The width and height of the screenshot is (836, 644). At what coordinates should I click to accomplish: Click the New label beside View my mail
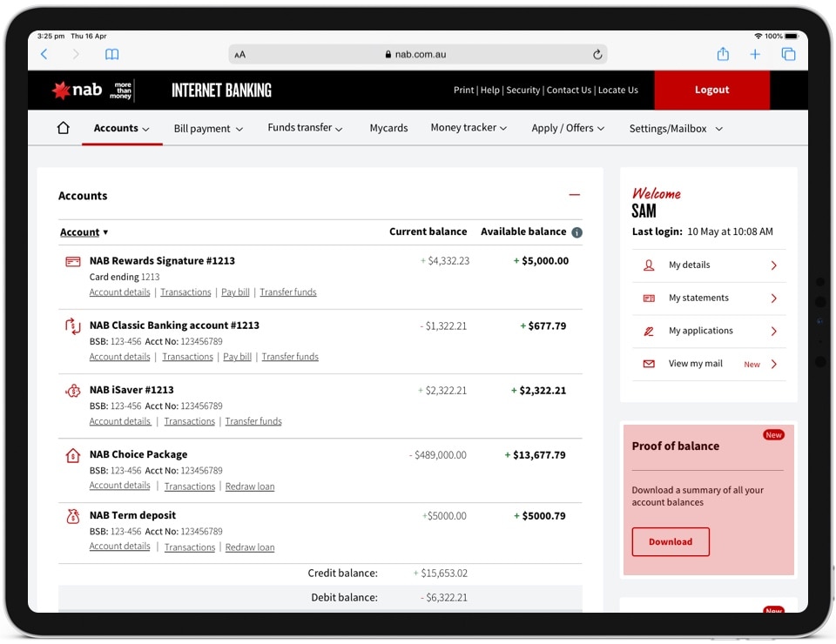click(x=752, y=365)
